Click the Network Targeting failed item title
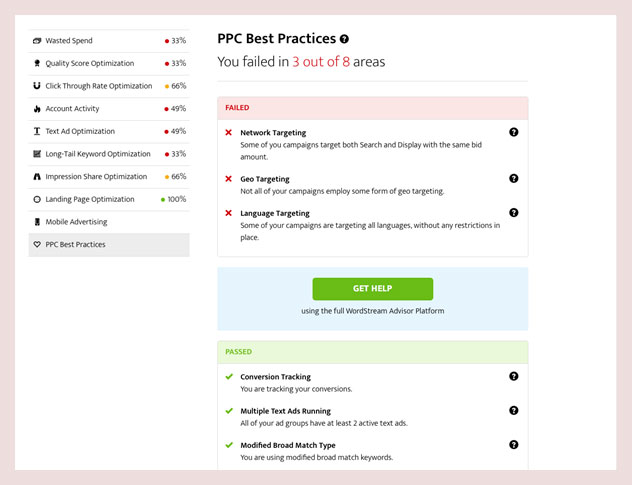This screenshot has height=485, width=632. tap(273, 133)
